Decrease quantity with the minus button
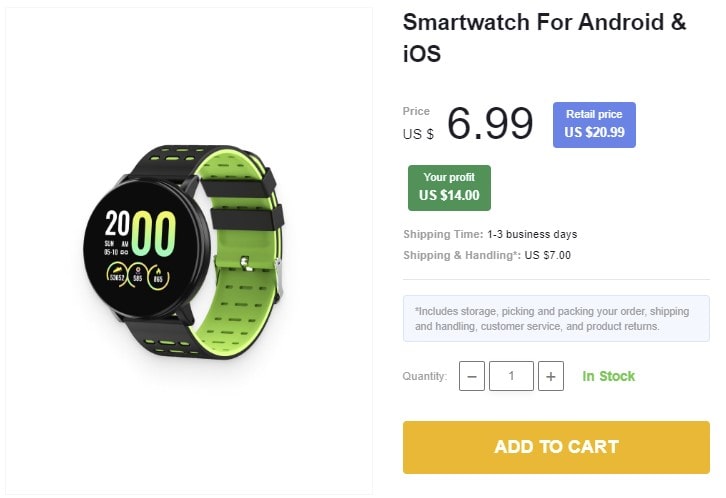This screenshot has width=726, height=498. [x=472, y=376]
